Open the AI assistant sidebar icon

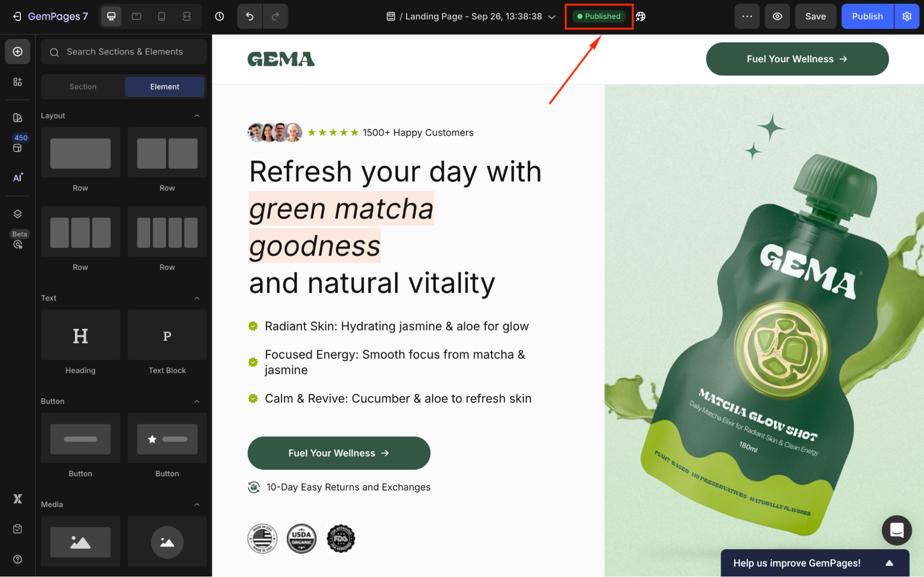(18, 178)
